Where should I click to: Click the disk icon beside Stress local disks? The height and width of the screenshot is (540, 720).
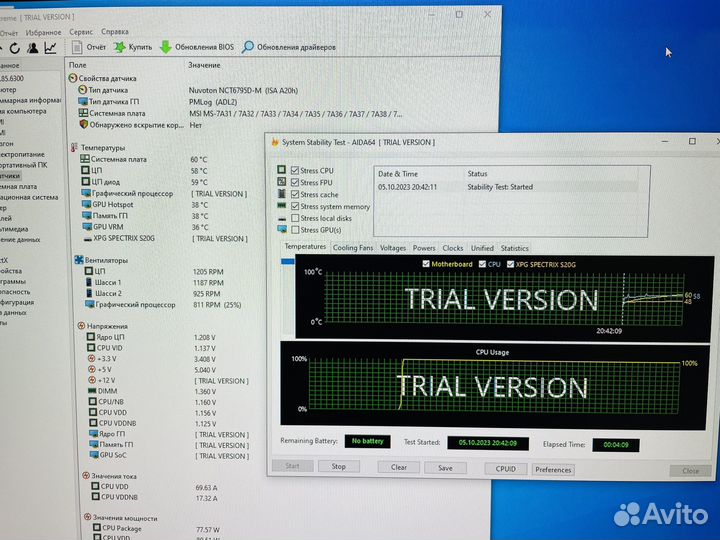(282, 219)
